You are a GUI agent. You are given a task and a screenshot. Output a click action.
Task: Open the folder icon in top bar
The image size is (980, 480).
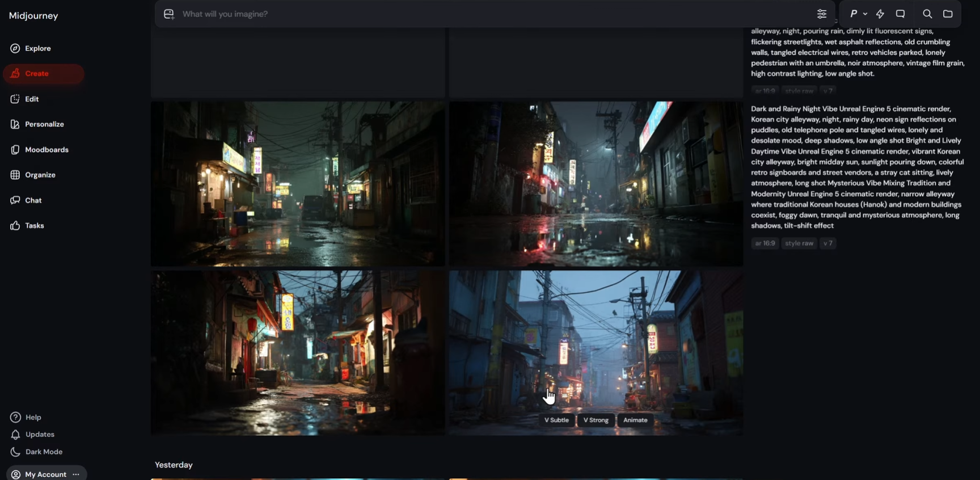pyautogui.click(x=948, y=14)
